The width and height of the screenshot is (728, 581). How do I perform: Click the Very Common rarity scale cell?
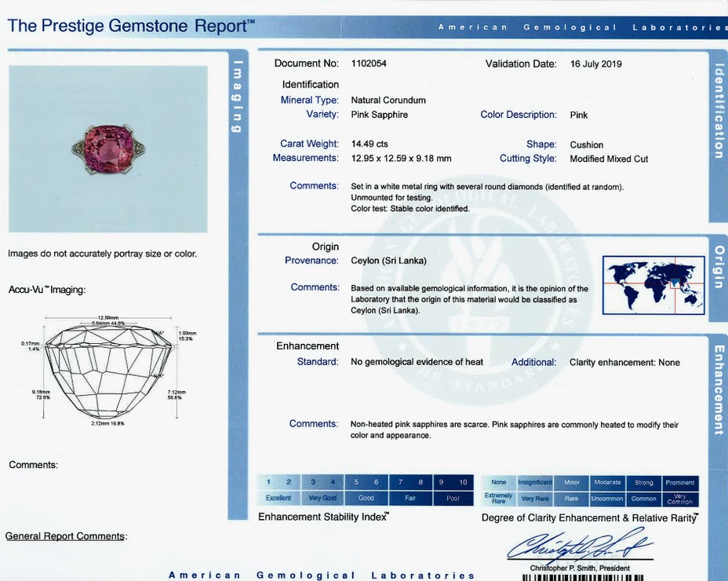click(679, 498)
